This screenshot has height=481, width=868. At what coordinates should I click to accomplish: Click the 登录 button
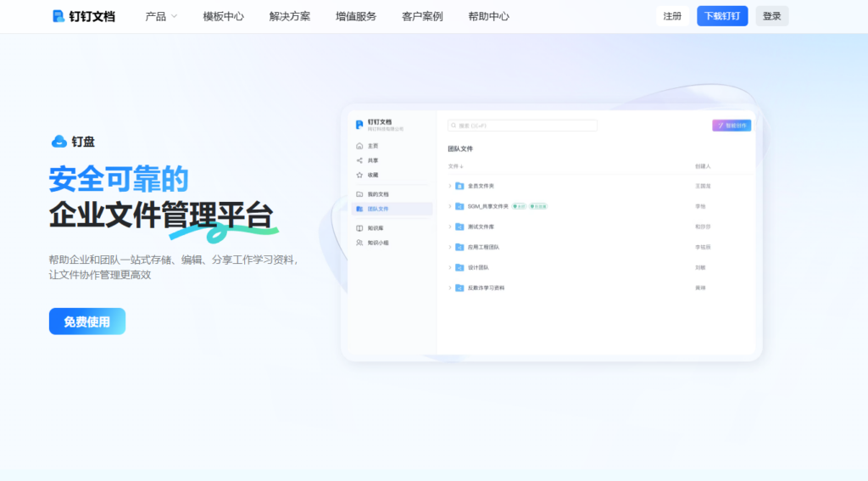[x=771, y=16]
